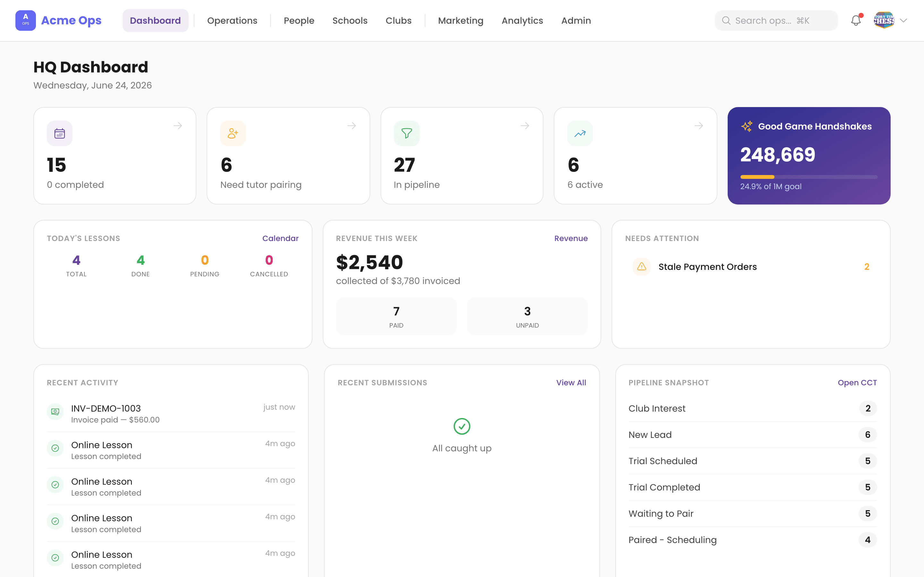Click the pipeline funnel icon
Viewport: 924px width, 577px height.
(x=406, y=134)
